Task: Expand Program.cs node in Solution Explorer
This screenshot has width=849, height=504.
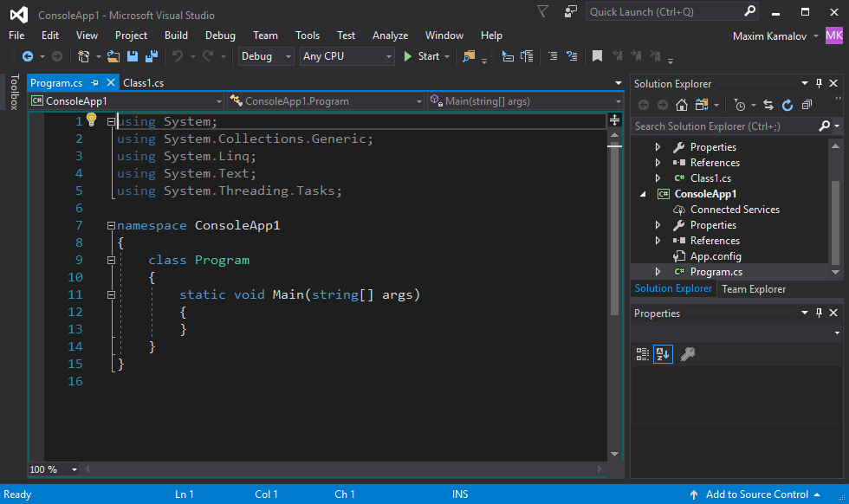Action: coord(658,272)
